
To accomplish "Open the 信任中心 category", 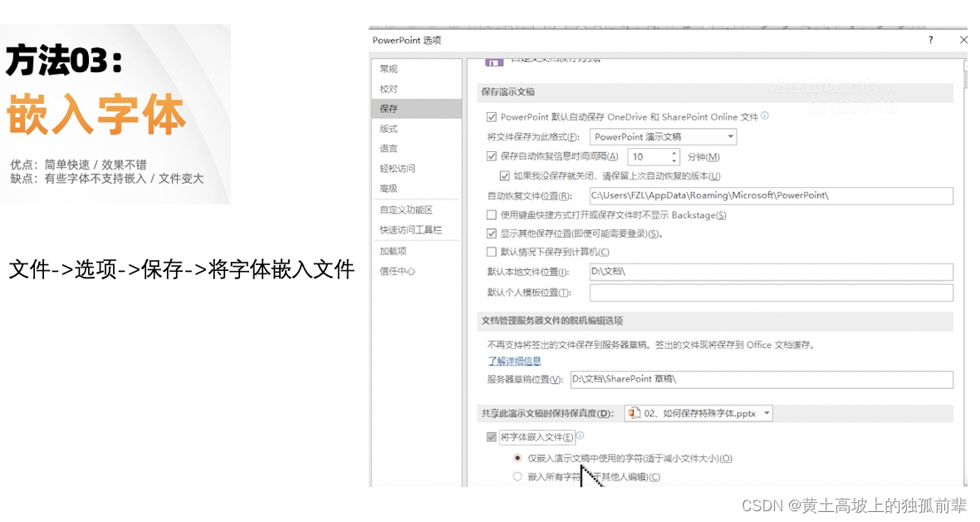I will click(398, 271).
